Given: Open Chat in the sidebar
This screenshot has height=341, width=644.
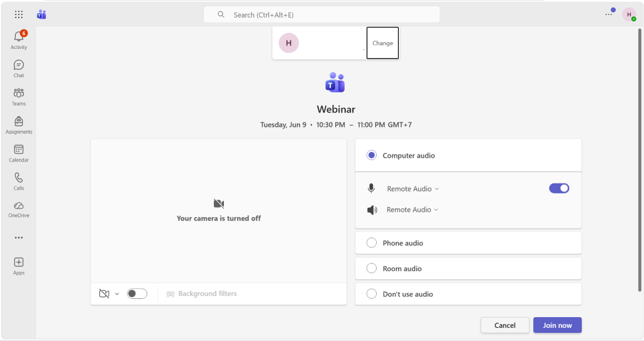Looking at the screenshot, I should pyautogui.click(x=19, y=68).
